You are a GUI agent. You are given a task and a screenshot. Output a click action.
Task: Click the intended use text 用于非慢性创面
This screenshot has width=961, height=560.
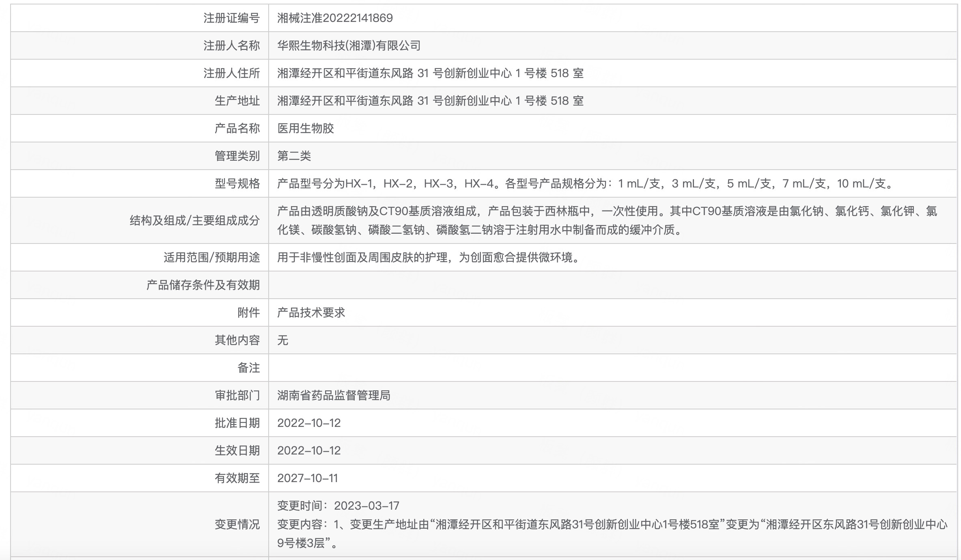(429, 257)
